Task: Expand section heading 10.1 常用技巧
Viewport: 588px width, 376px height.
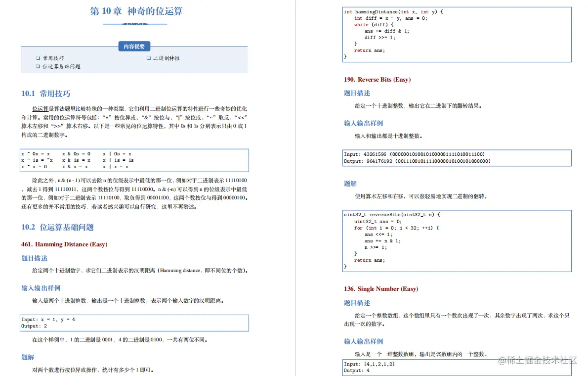Action: click(x=46, y=93)
